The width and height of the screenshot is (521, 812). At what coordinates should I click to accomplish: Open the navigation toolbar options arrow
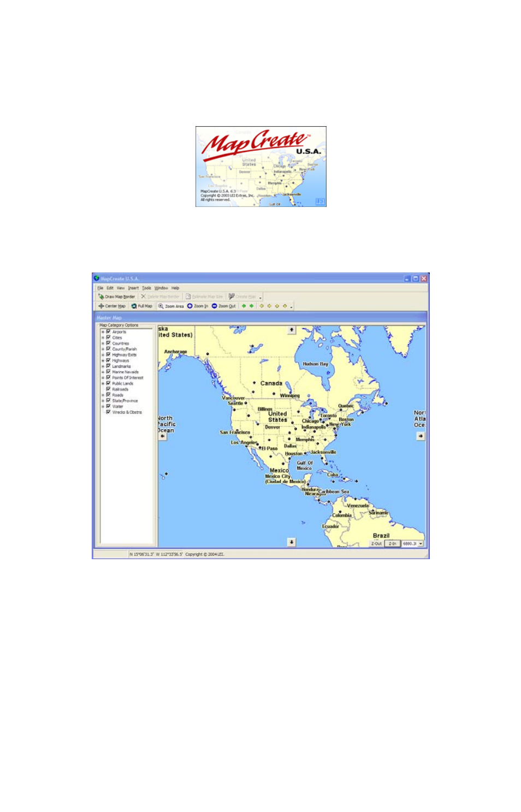[292, 307]
